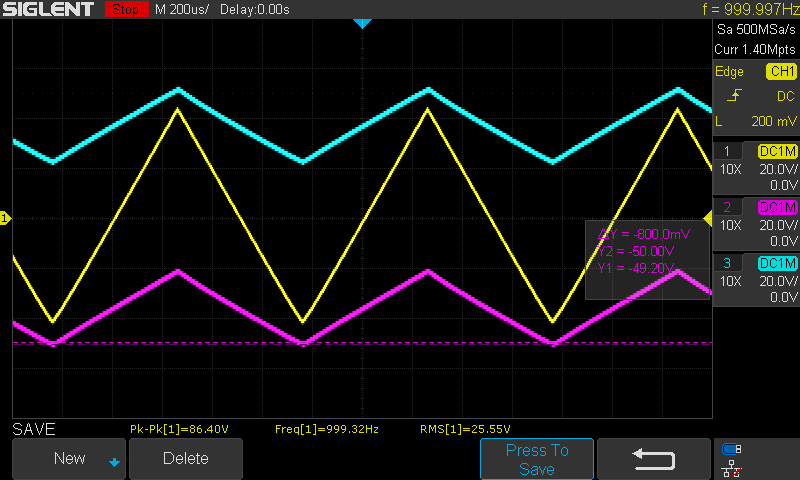Click the trigger level 200 mV value
This screenshot has height=480, width=800.
point(773,121)
